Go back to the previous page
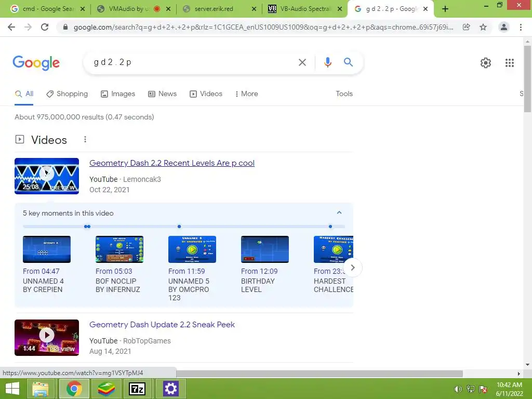 [11, 27]
